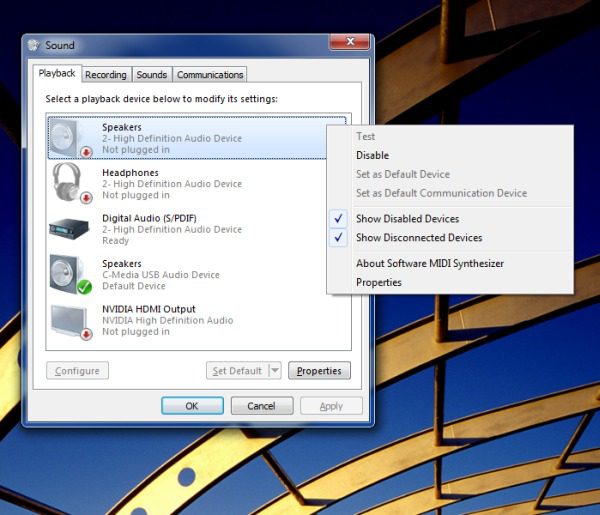
Task: Click the Sound window title bar speaker icon
Action: pyautogui.click(x=34, y=46)
